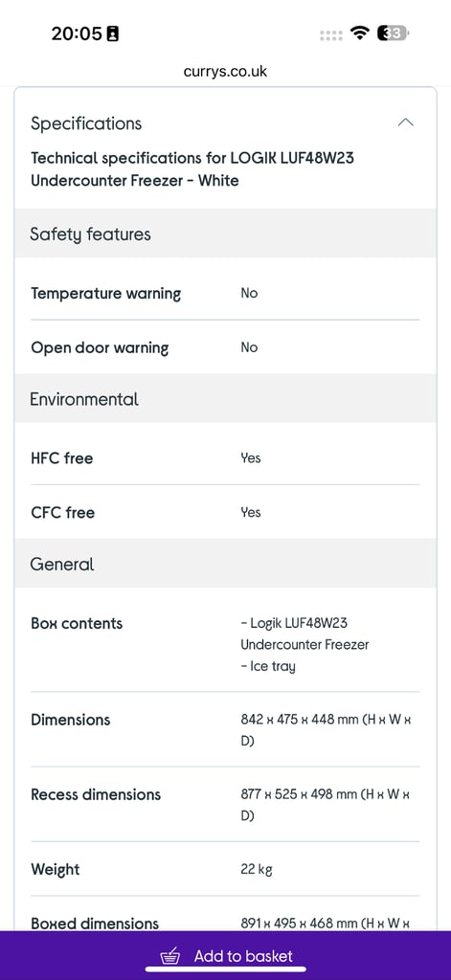The image size is (451, 980).
Task: Select the Safety features section header
Action: pos(225,234)
